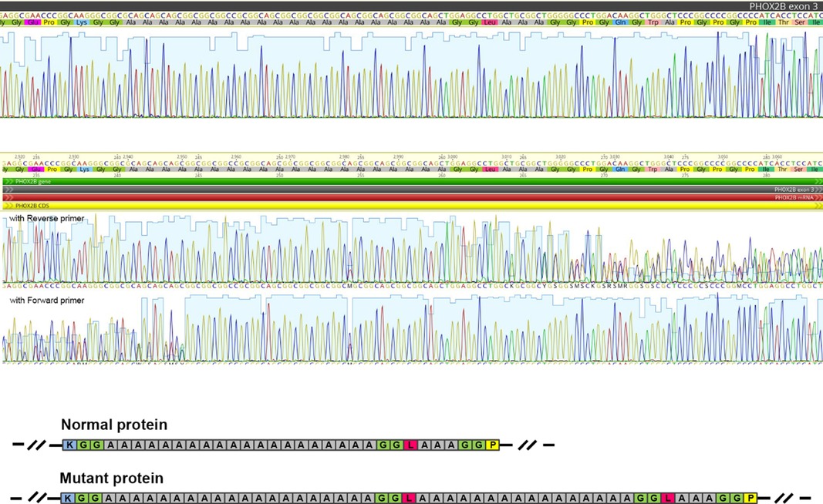Click the 'Normal protein' heading

pos(114,425)
